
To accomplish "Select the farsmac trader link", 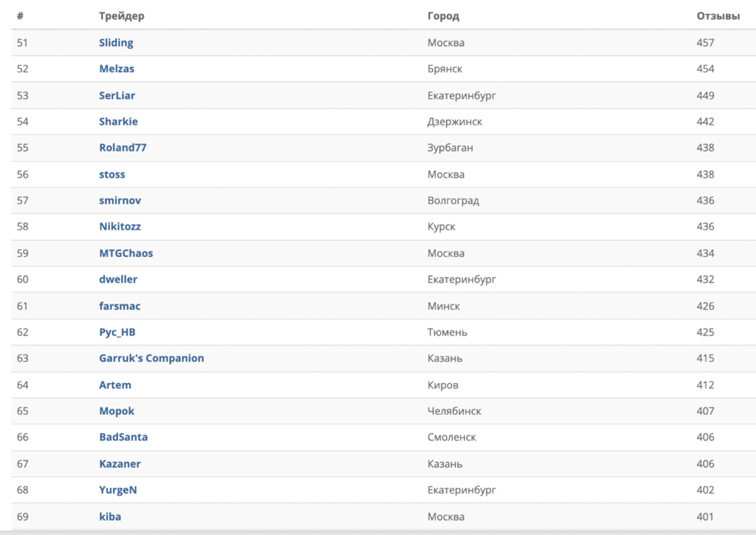I will (119, 306).
